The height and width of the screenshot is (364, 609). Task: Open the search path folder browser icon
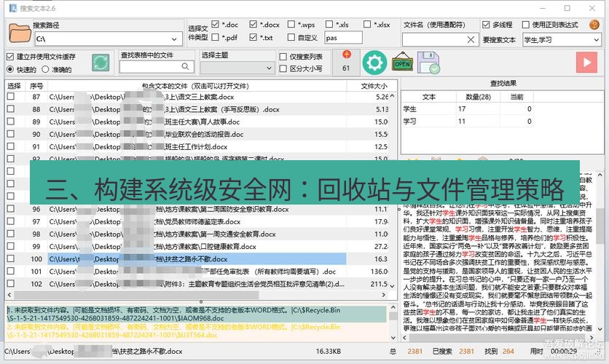20,33
